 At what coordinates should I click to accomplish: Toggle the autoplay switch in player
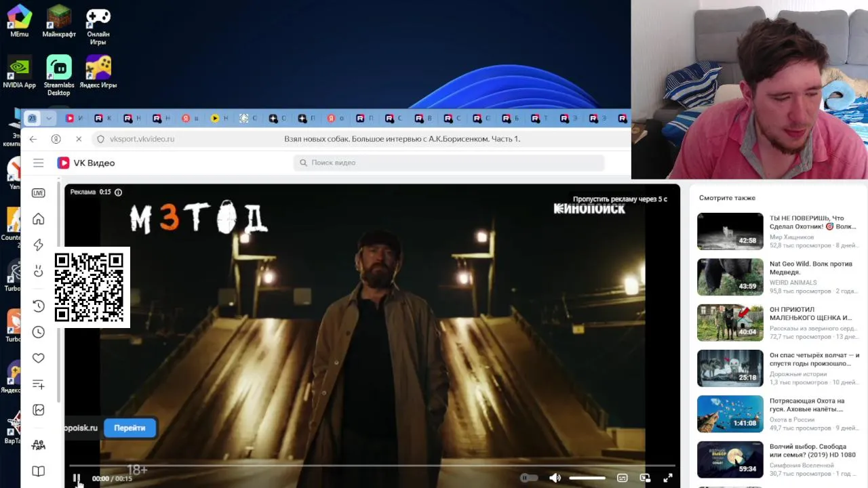coord(529,478)
